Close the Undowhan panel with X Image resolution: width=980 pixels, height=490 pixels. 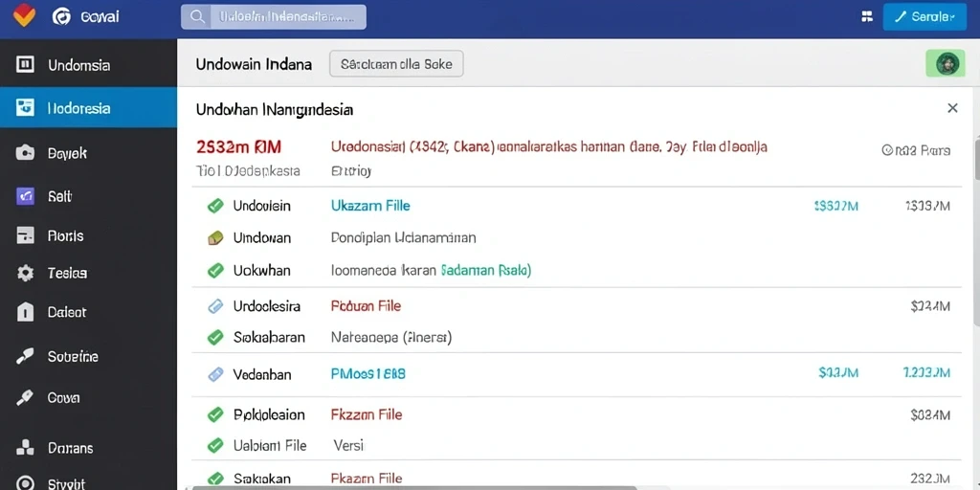coord(952,108)
